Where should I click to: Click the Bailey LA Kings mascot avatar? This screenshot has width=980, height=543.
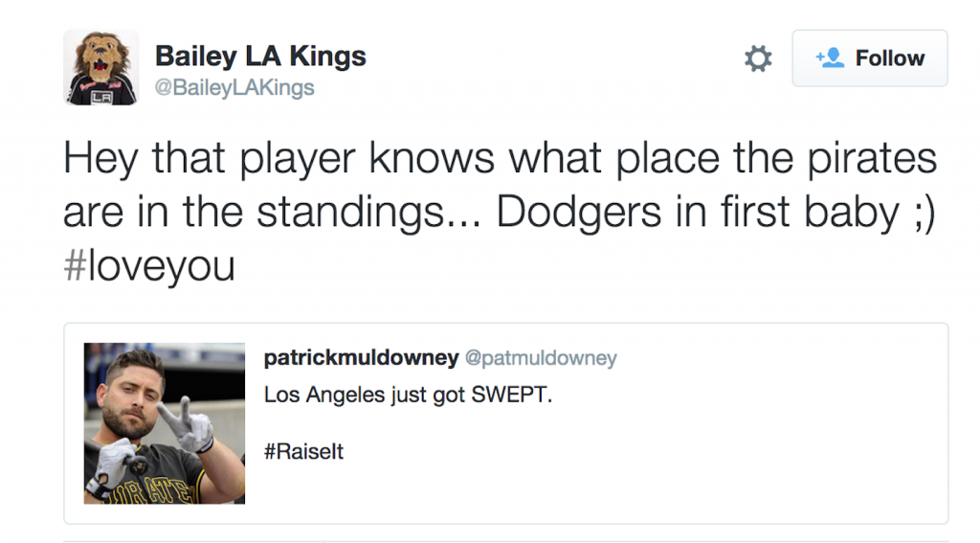click(101, 67)
